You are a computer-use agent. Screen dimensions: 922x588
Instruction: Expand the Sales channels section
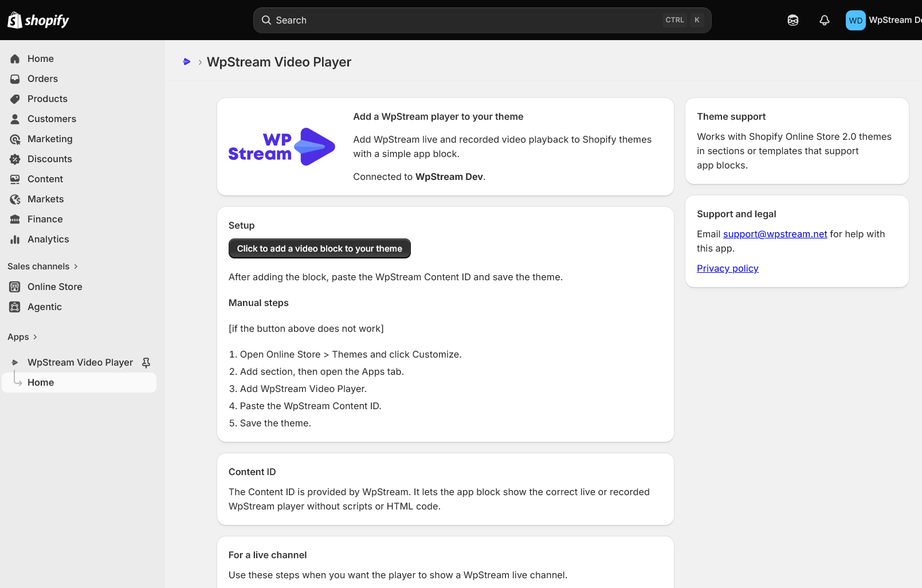coord(43,266)
